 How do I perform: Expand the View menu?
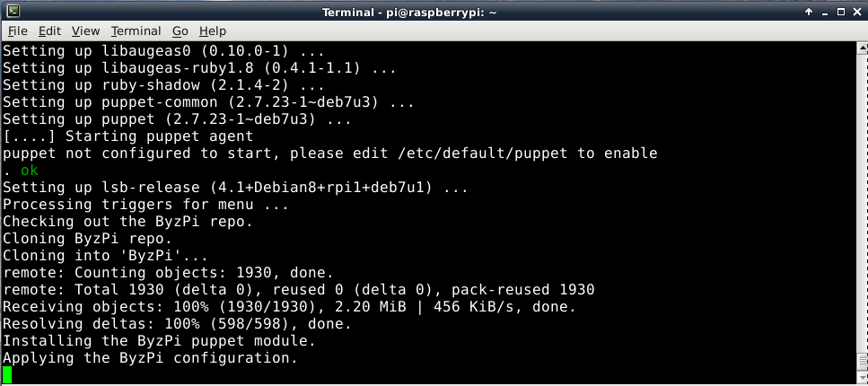[85, 31]
